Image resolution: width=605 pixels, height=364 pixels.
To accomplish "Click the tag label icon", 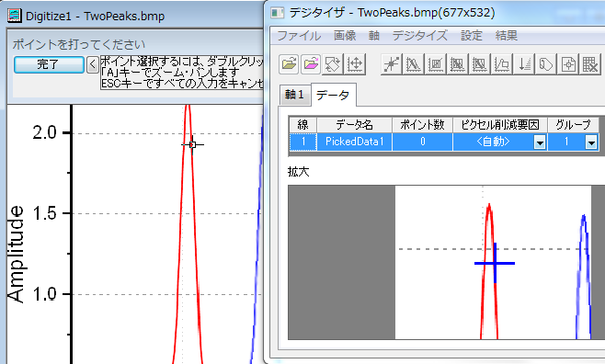I will coord(546,64).
